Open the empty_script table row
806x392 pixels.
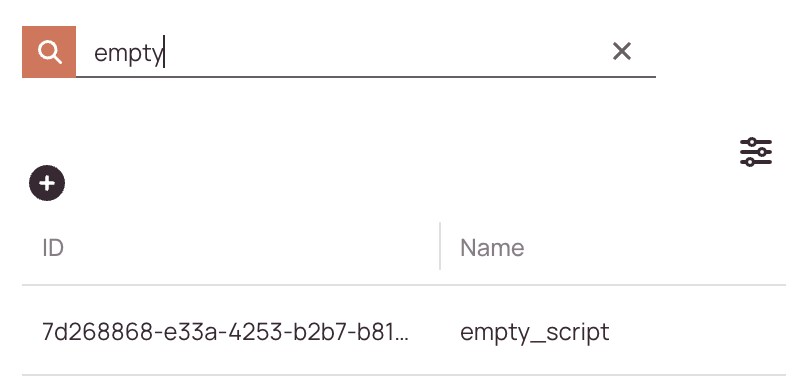pos(404,330)
